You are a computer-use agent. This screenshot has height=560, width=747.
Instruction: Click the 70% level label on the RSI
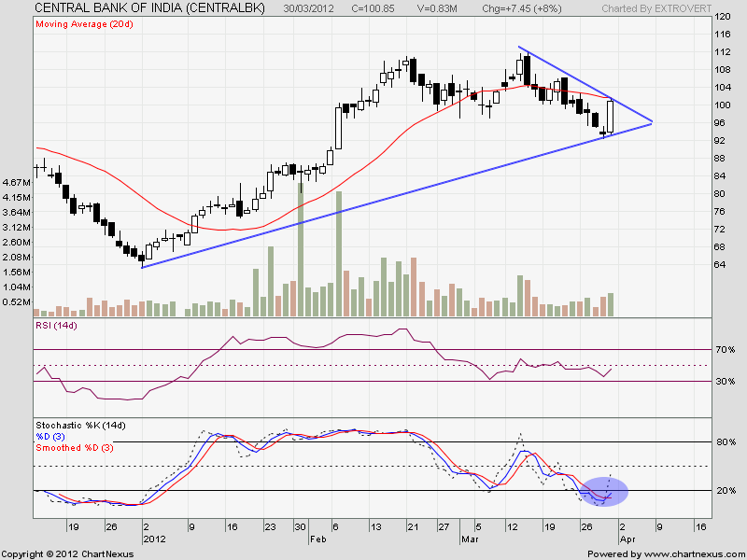727,349
